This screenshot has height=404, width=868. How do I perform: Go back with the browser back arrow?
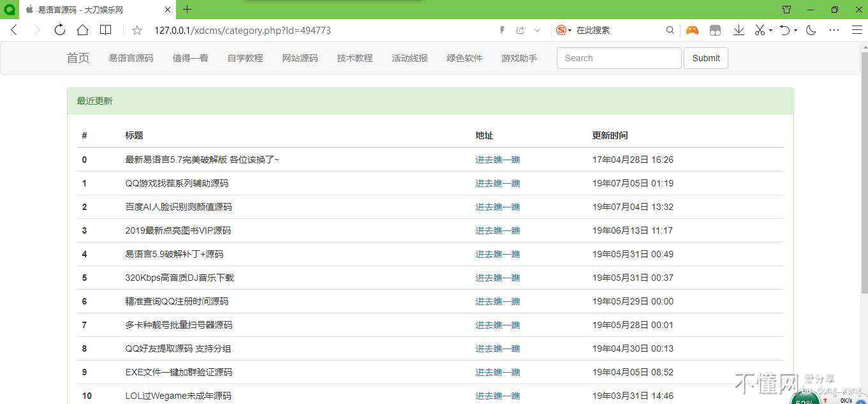coord(14,30)
